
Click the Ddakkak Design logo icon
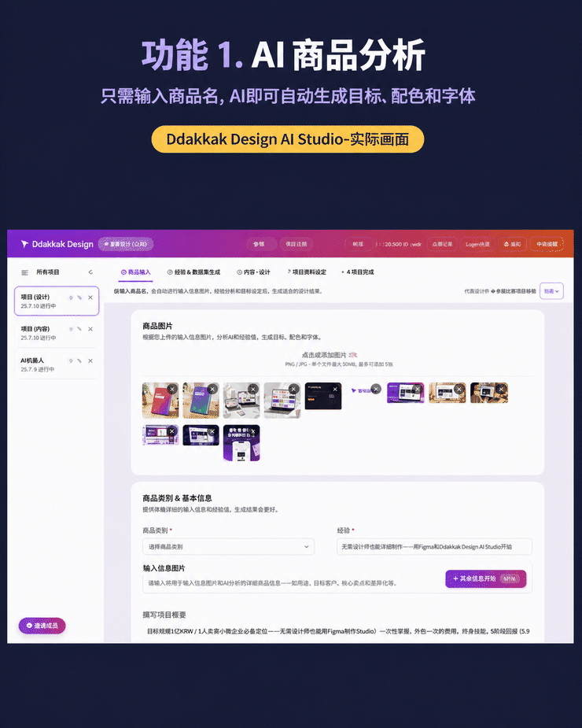tap(24, 244)
